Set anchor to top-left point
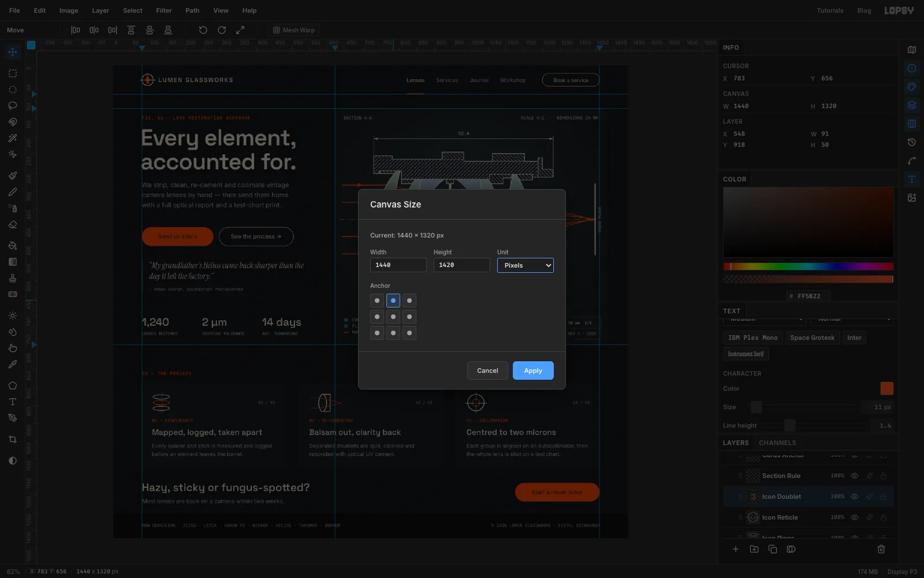Viewport: 924px width, 578px height. click(377, 301)
